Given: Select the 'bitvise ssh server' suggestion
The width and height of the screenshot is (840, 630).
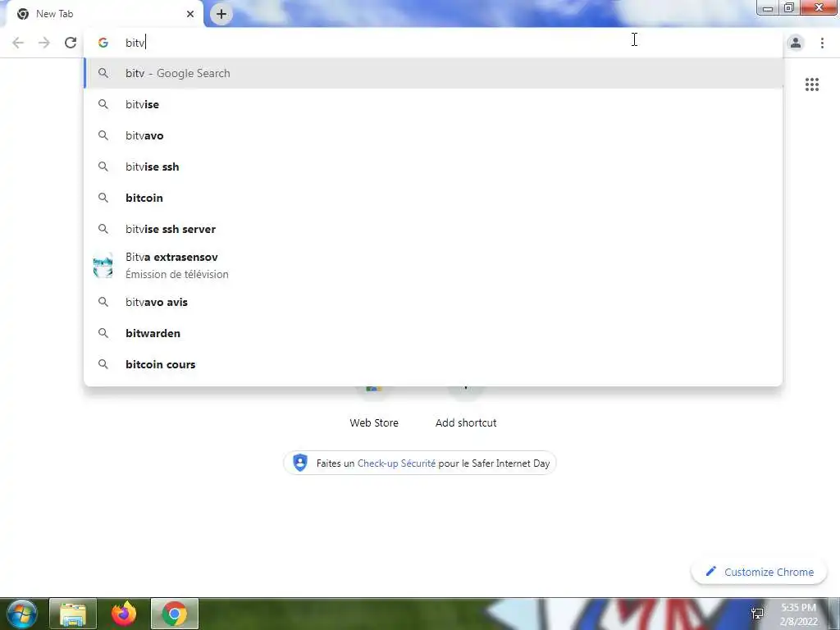Looking at the screenshot, I should (x=433, y=229).
